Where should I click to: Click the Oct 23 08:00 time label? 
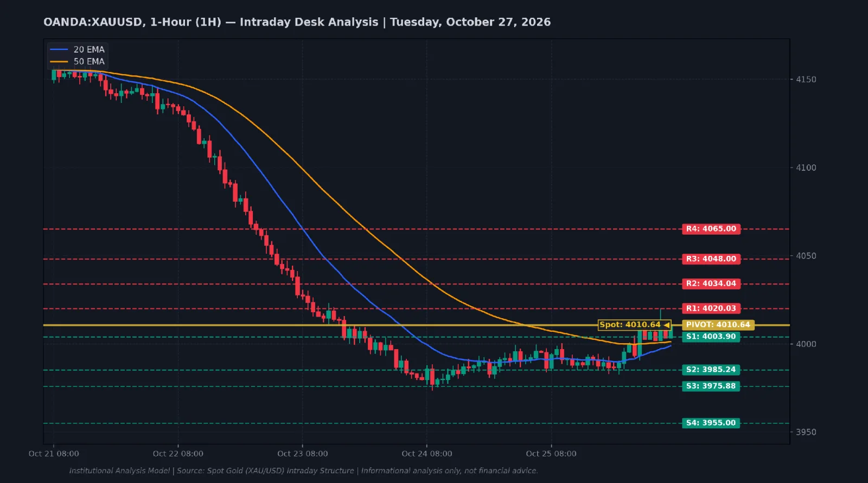click(302, 454)
